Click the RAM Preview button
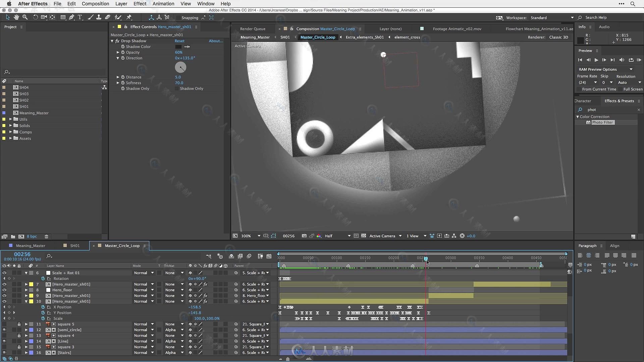The image size is (644, 362). [639, 60]
